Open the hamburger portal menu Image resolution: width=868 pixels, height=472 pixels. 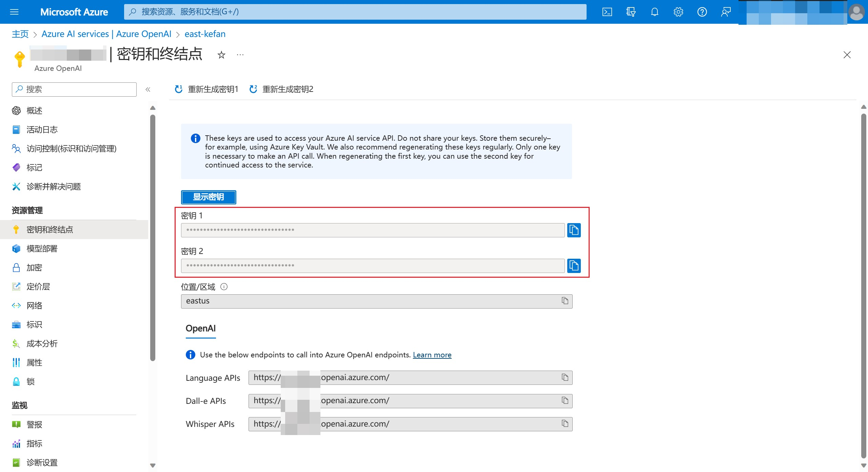14,12
